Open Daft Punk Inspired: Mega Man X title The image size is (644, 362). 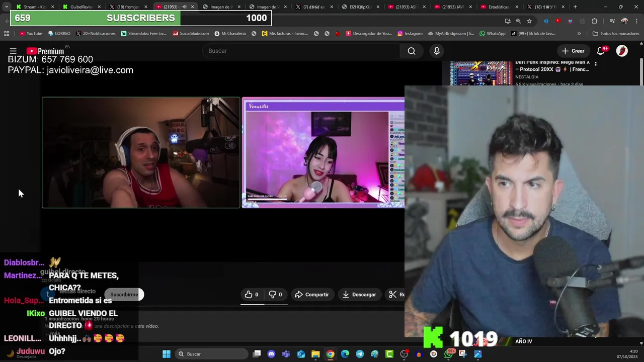552,66
